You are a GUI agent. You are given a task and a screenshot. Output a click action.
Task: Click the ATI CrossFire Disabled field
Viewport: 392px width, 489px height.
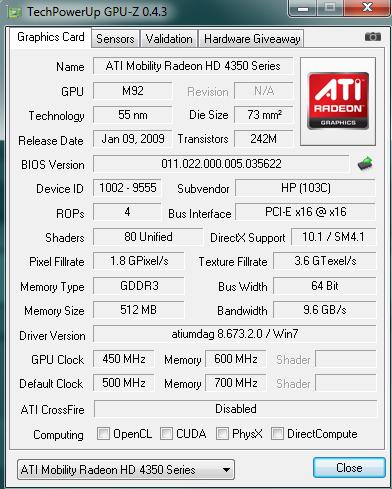(236, 409)
